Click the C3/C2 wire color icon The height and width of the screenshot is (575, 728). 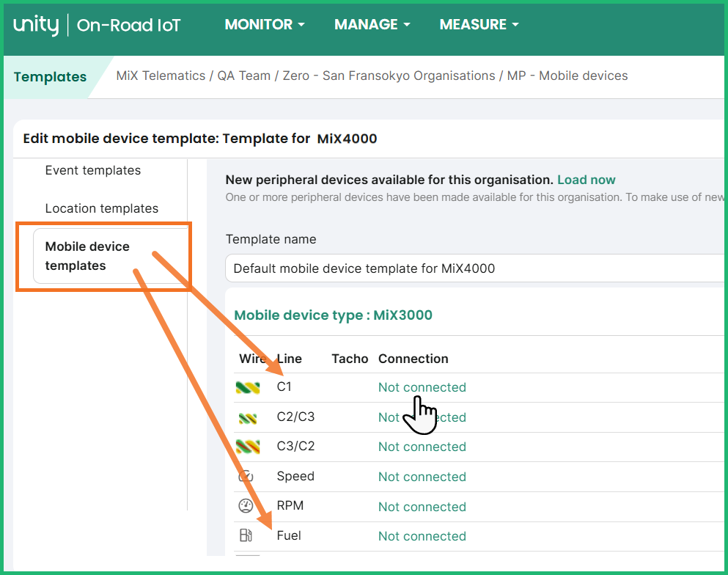(247, 447)
